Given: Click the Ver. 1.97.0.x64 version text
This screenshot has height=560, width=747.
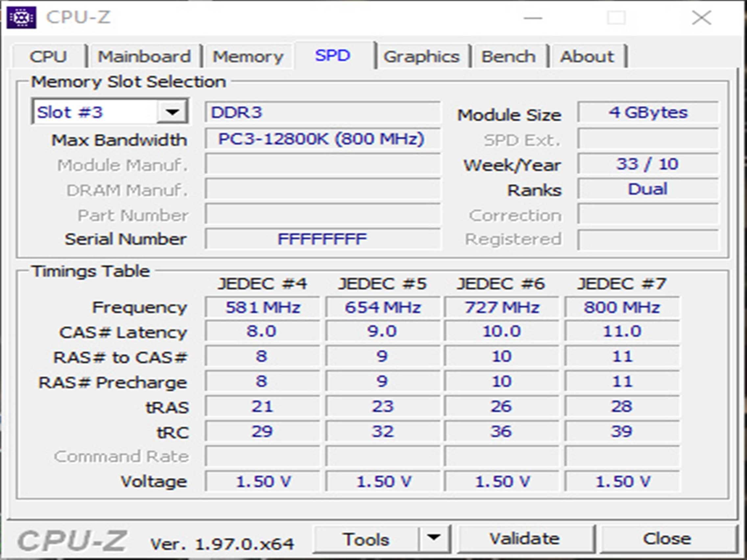Looking at the screenshot, I should point(222,544).
